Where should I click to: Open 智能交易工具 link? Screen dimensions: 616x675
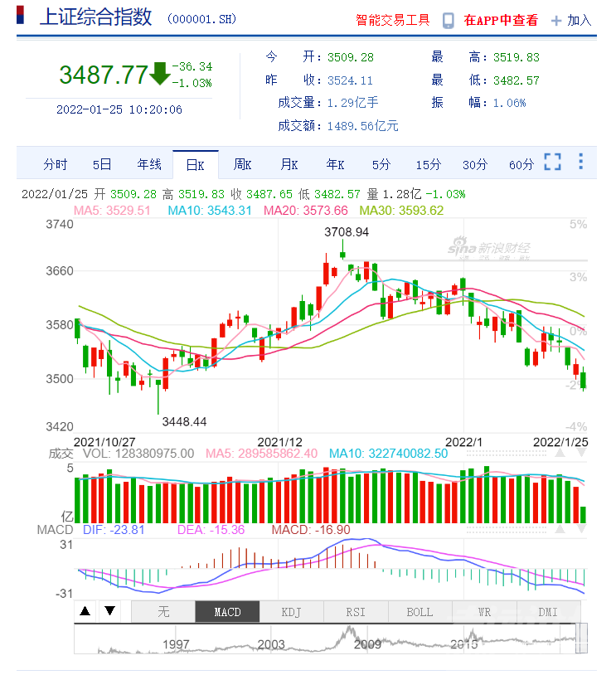tap(392, 21)
